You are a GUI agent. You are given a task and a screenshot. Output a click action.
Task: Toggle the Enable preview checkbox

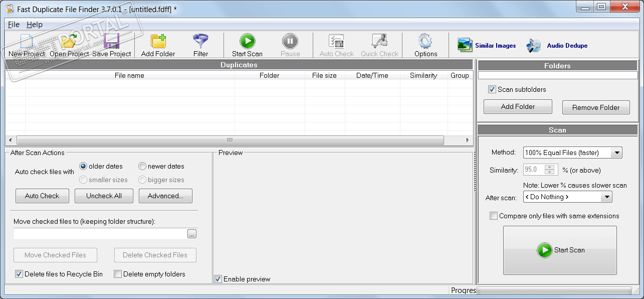pos(218,279)
